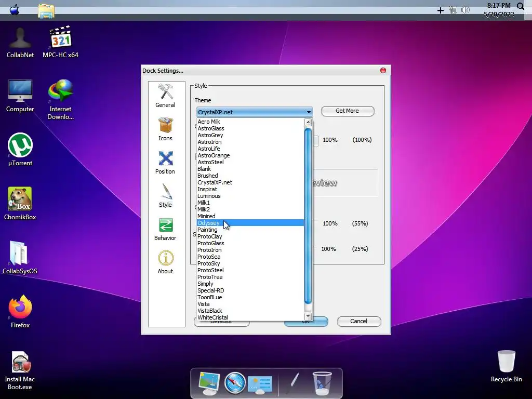Open the Behavior settings section
Screen dimensions: 532x399
165,229
